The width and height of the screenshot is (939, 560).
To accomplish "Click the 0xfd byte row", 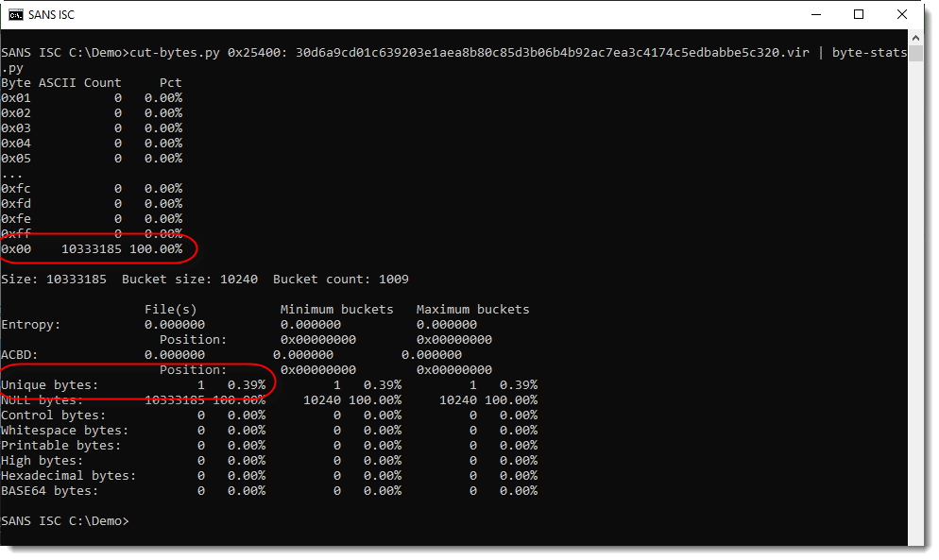I will point(92,204).
